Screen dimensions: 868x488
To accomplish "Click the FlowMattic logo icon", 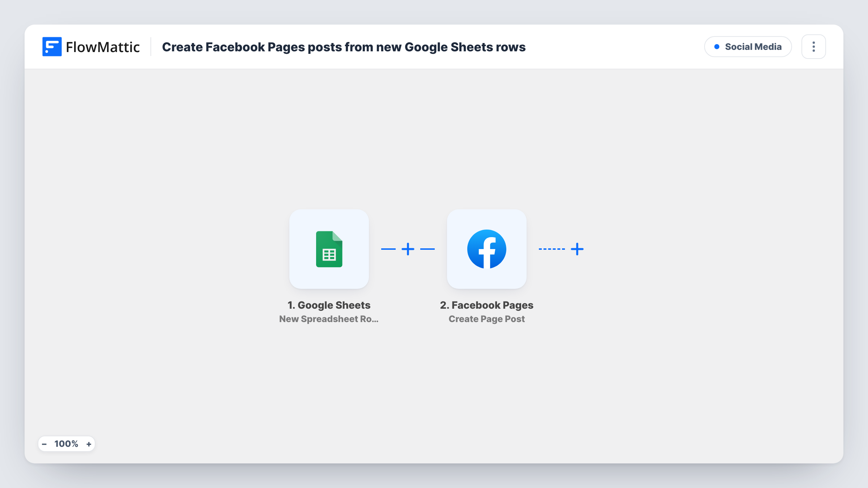I will tap(52, 47).
